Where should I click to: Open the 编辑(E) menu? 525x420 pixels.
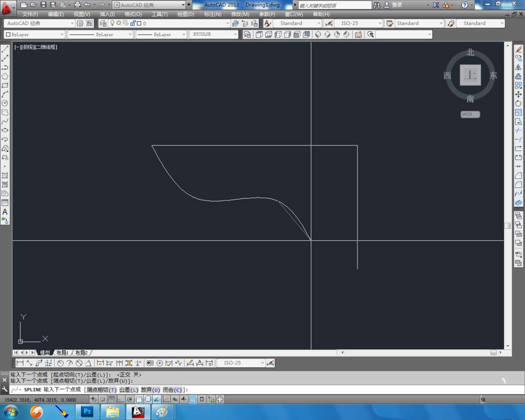pos(56,14)
